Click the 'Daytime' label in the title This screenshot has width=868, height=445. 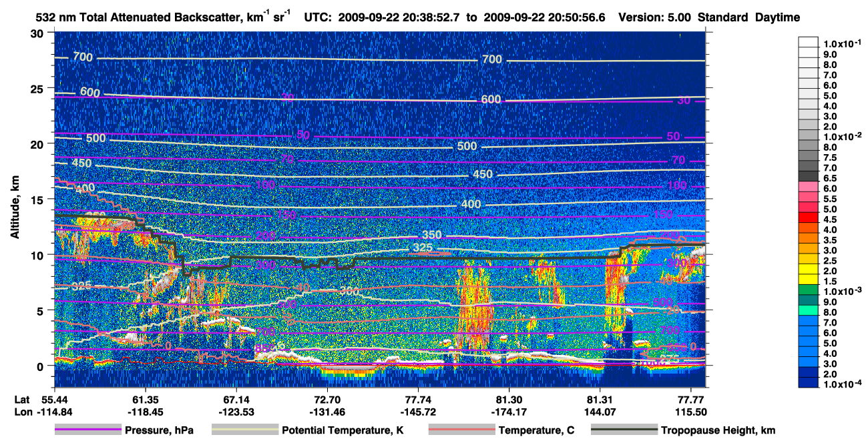click(777, 17)
